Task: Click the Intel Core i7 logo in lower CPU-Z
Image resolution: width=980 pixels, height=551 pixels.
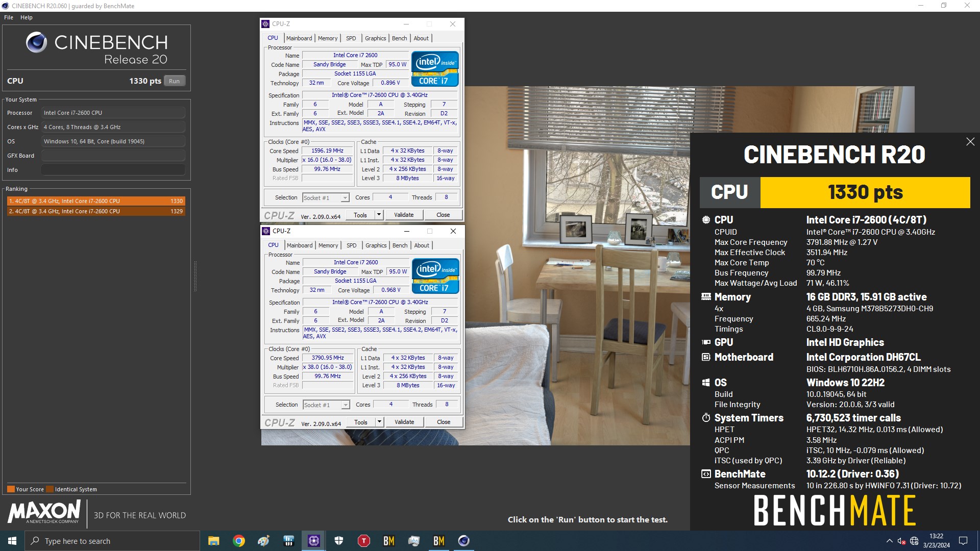Action: (x=435, y=276)
